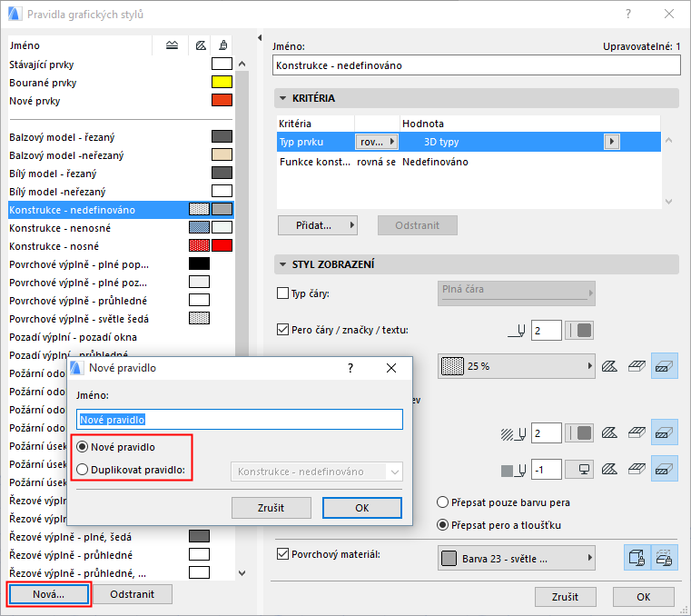
Task: Select Duplikovat pravidlo radio button
Action: tap(82, 470)
